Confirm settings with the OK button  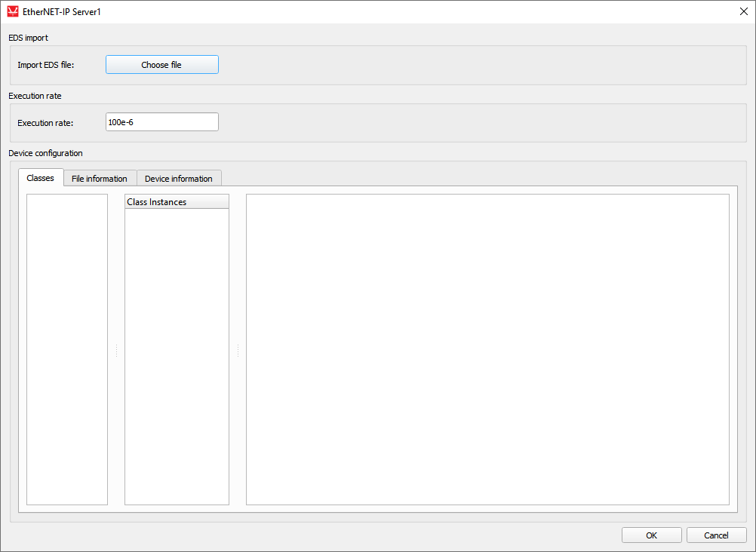click(651, 535)
